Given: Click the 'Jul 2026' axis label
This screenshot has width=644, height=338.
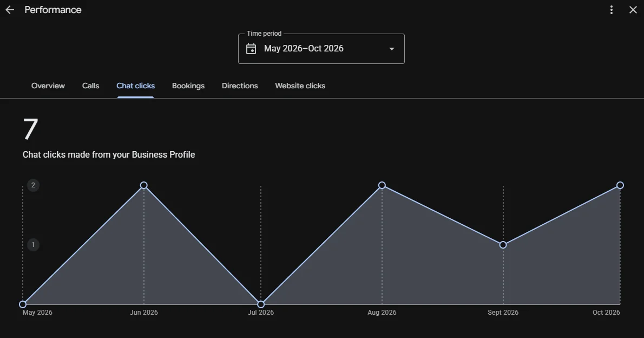Looking at the screenshot, I should [261, 313].
